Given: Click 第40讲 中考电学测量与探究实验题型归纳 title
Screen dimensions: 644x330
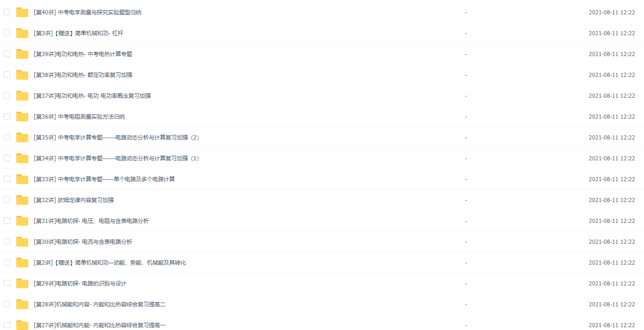Looking at the screenshot, I should pyautogui.click(x=88, y=13).
